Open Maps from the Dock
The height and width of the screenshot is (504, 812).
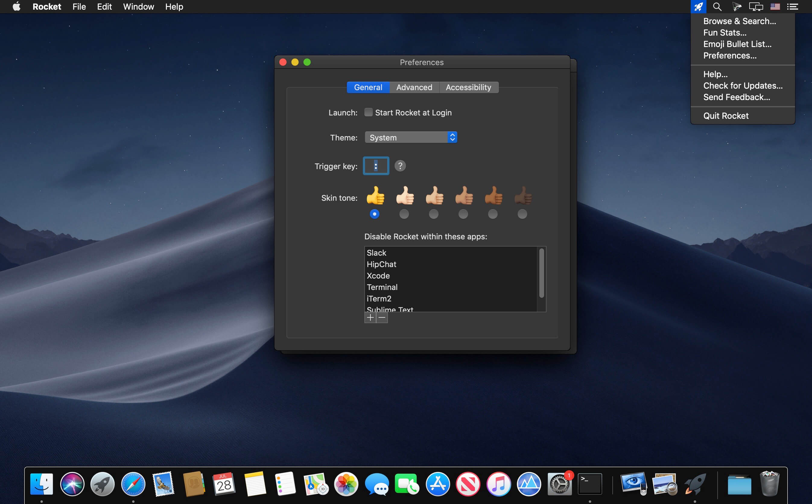(x=316, y=484)
